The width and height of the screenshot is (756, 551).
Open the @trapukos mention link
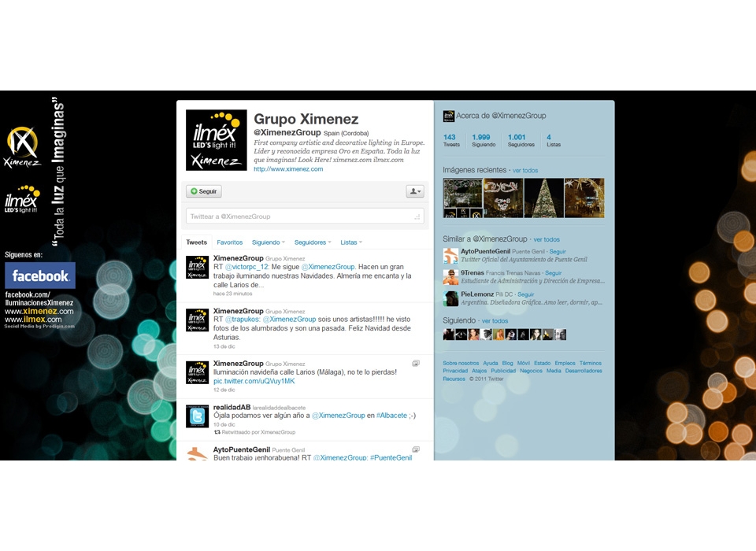click(243, 319)
